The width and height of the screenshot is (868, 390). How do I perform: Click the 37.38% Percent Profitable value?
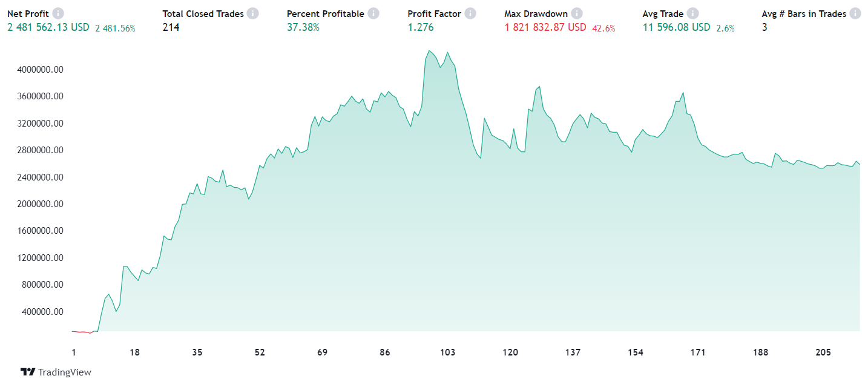(x=303, y=27)
